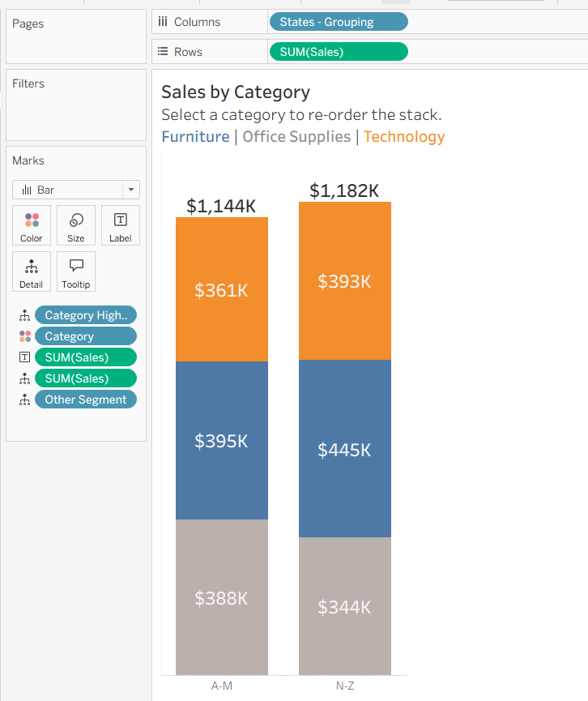
Task: Select SUM(Sales) pill on Rows shelf
Action: click(x=338, y=52)
